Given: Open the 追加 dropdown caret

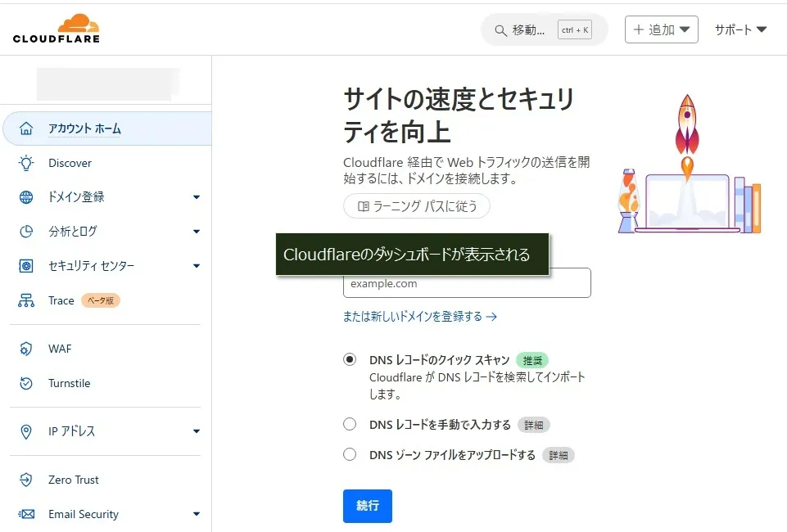Looking at the screenshot, I should coord(685,29).
